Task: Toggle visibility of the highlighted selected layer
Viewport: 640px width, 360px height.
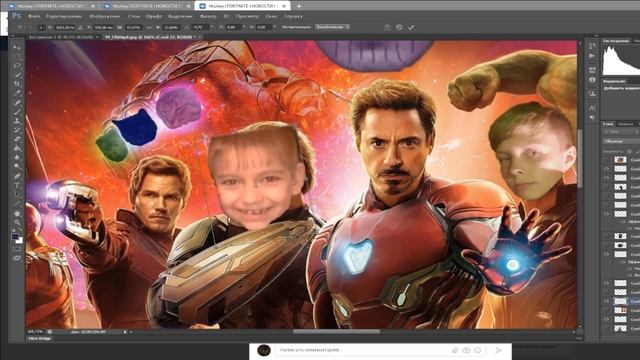Action: [x=607, y=301]
